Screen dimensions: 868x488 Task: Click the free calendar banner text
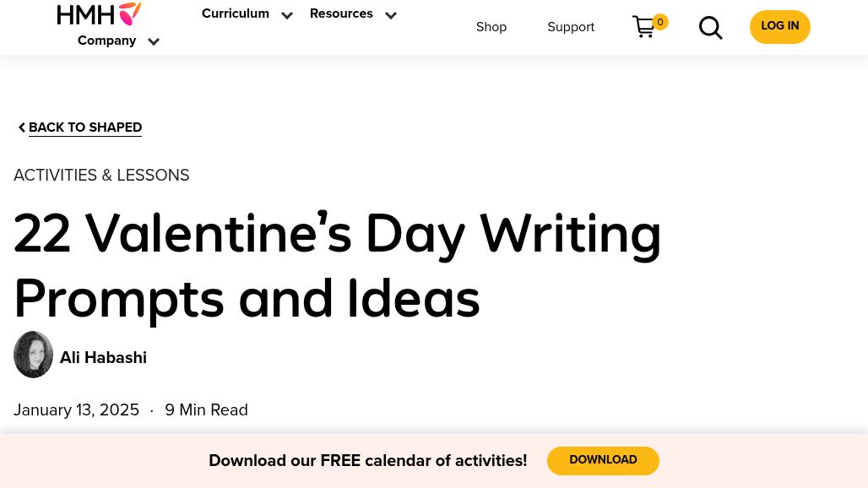click(x=367, y=461)
